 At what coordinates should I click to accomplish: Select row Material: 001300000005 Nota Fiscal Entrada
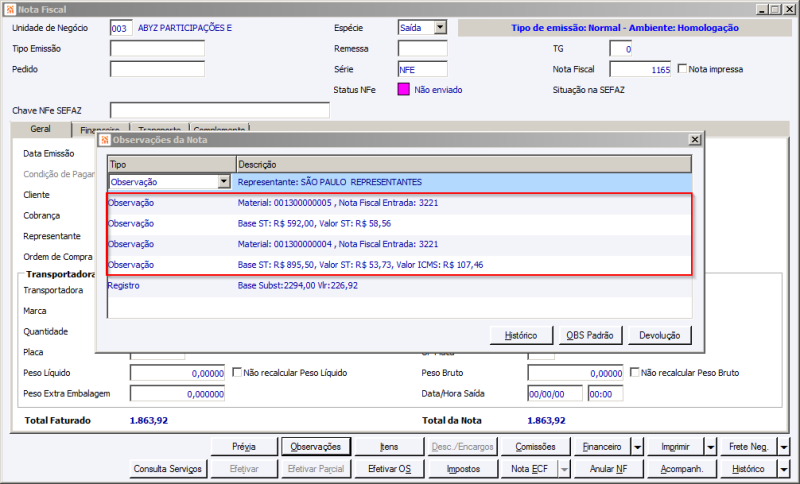(x=399, y=203)
